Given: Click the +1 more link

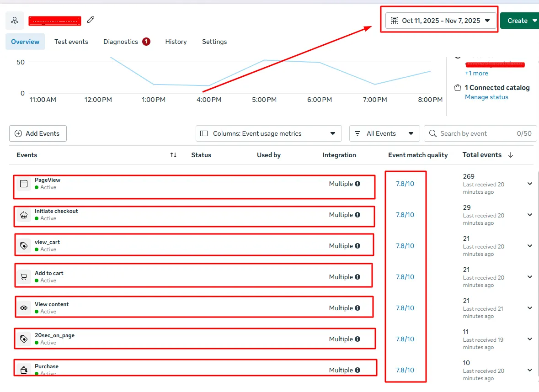Looking at the screenshot, I should (476, 73).
